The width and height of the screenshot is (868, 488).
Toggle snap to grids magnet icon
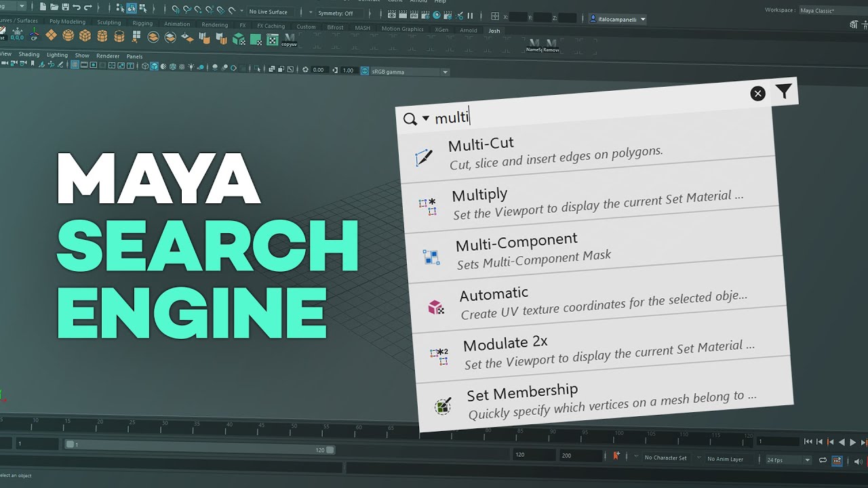(x=176, y=9)
